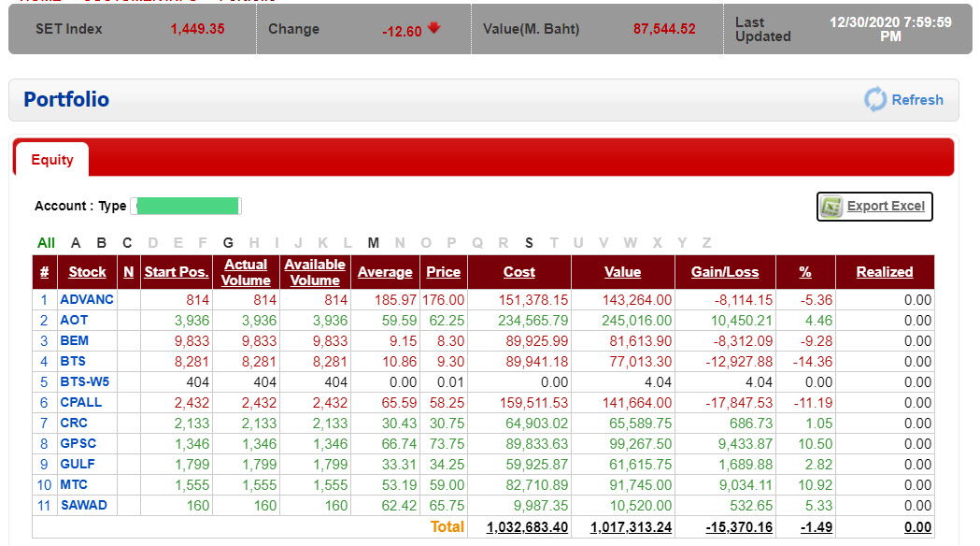Viewport: 980px width, 546px height.
Task: Sort by Cost column header
Action: (519, 272)
